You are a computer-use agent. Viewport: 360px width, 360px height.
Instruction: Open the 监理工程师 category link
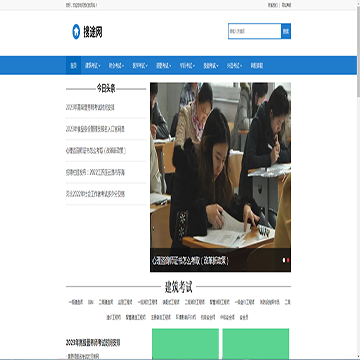coord(125,302)
